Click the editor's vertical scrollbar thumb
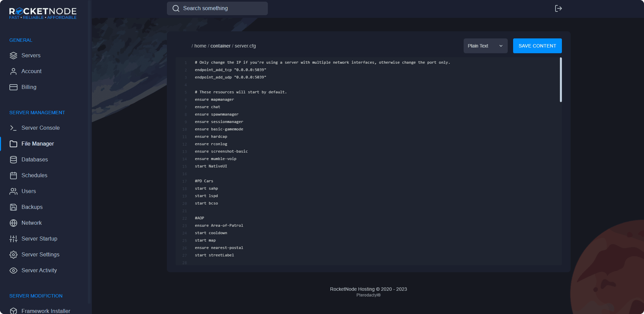The height and width of the screenshot is (314, 644). click(561, 80)
